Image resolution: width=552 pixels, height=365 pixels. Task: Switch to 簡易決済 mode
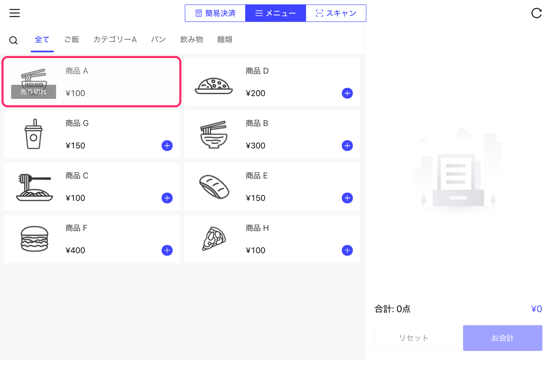pos(215,13)
